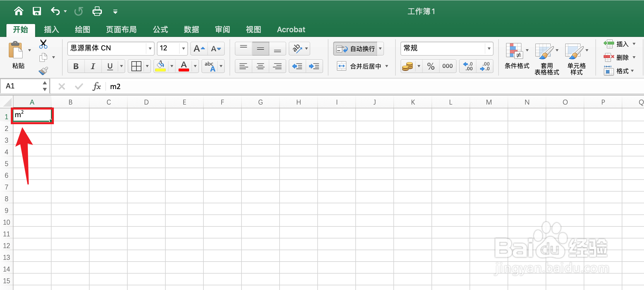Open the fx insert function dialog
644x290 pixels.
tap(97, 86)
